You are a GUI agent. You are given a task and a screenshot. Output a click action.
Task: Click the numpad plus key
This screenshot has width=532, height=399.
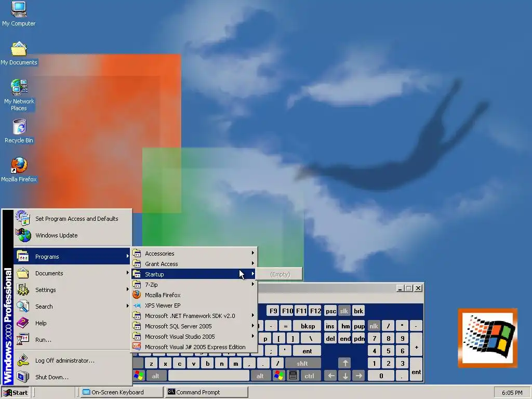(x=416, y=344)
